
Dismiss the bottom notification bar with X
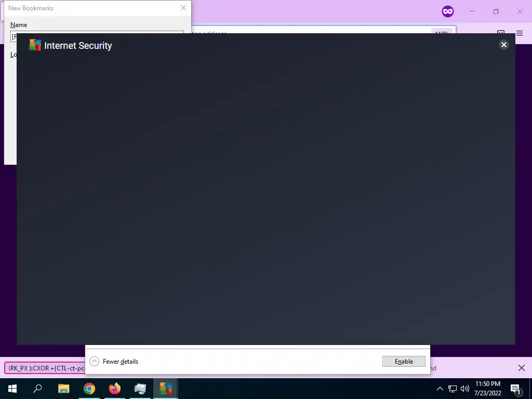[x=522, y=368]
